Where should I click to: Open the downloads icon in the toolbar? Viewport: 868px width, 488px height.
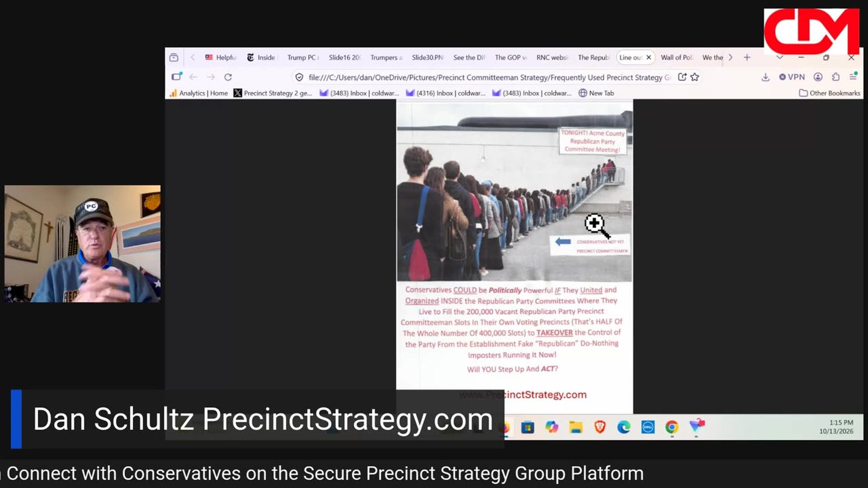pos(765,77)
